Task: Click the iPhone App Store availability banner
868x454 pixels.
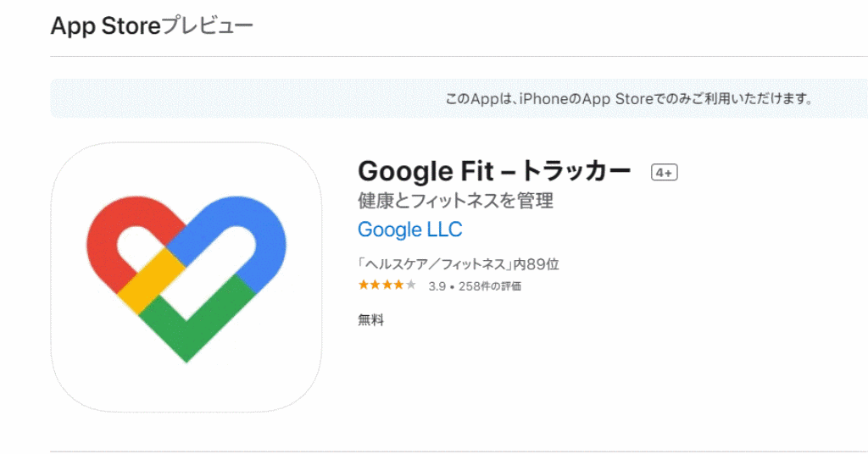Action: pyautogui.click(x=459, y=98)
